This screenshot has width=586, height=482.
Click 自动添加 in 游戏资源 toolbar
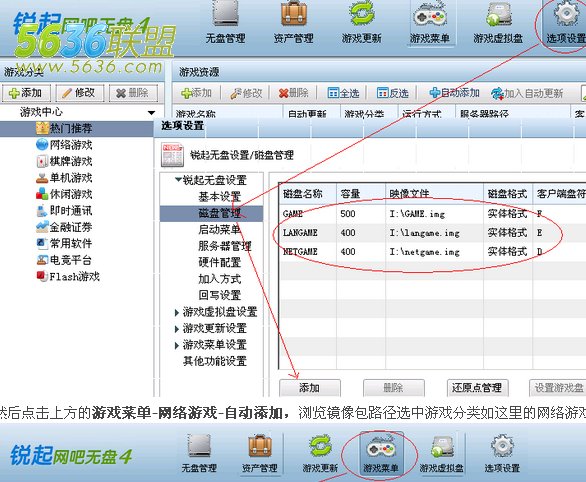tap(454, 93)
